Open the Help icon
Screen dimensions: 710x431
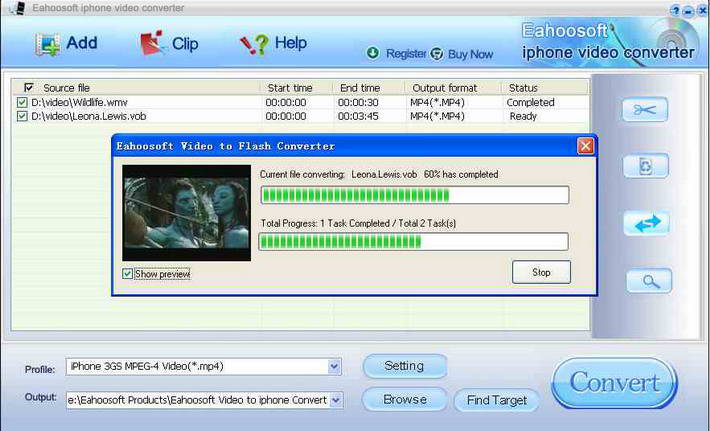pos(254,44)
